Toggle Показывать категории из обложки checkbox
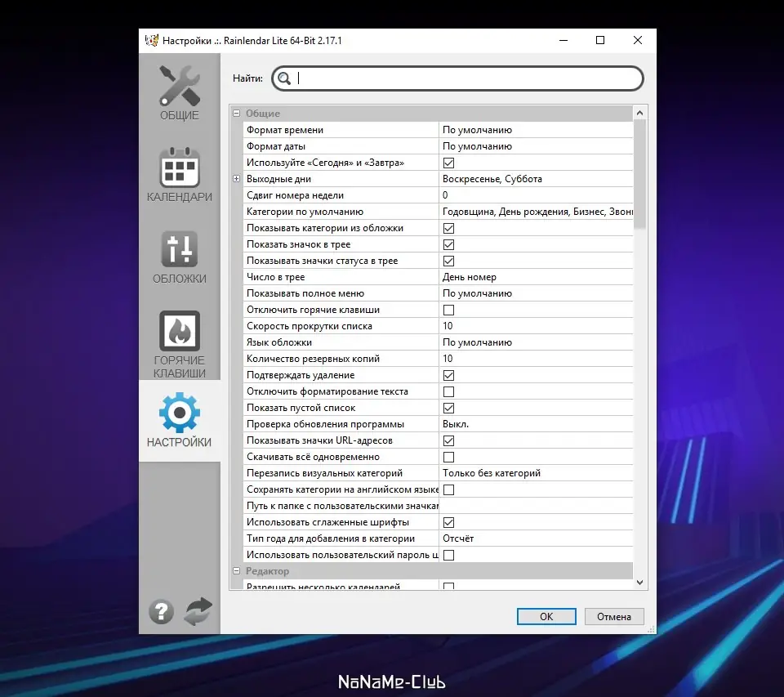Screen dimensions: 784x697 (448, 228)
